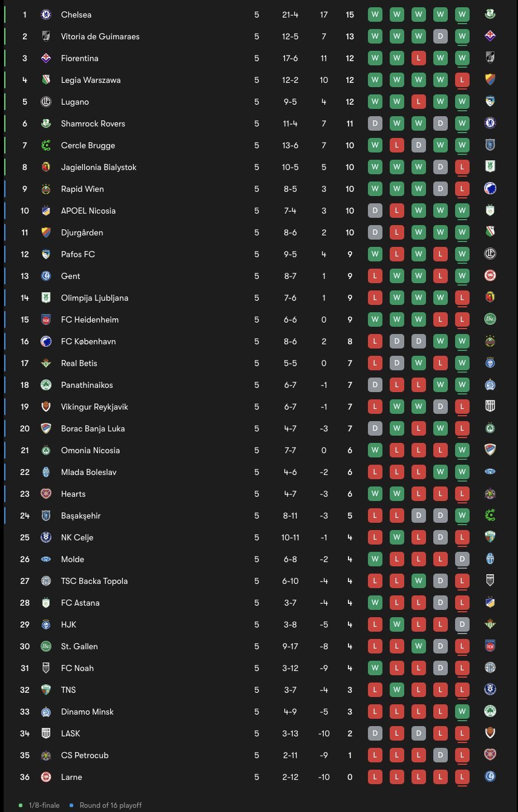Click the draw badge in Vitoria de Guimaraes' form
The height and width of the screenshot is (812, 518).
(x=441, y=36)
